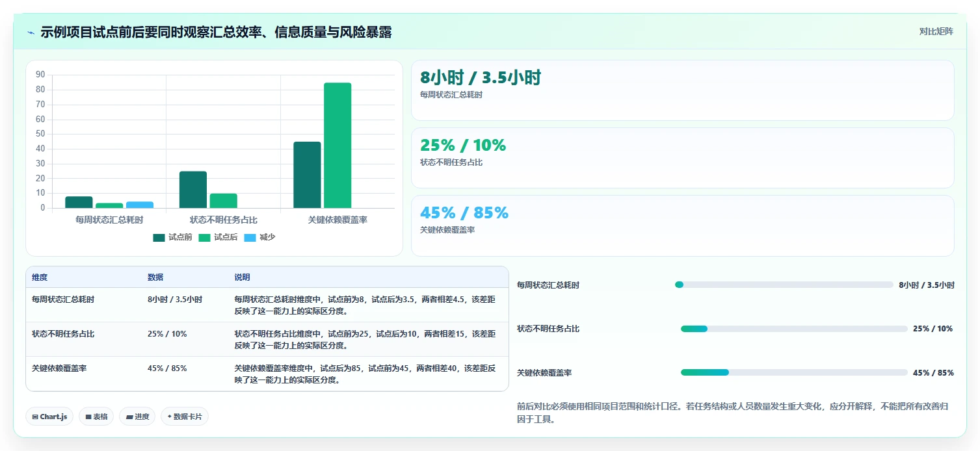980x451 pixels.
Task: Click the chart x-axis label 关键依赖覆盖率
Action: tap(338, 220)
